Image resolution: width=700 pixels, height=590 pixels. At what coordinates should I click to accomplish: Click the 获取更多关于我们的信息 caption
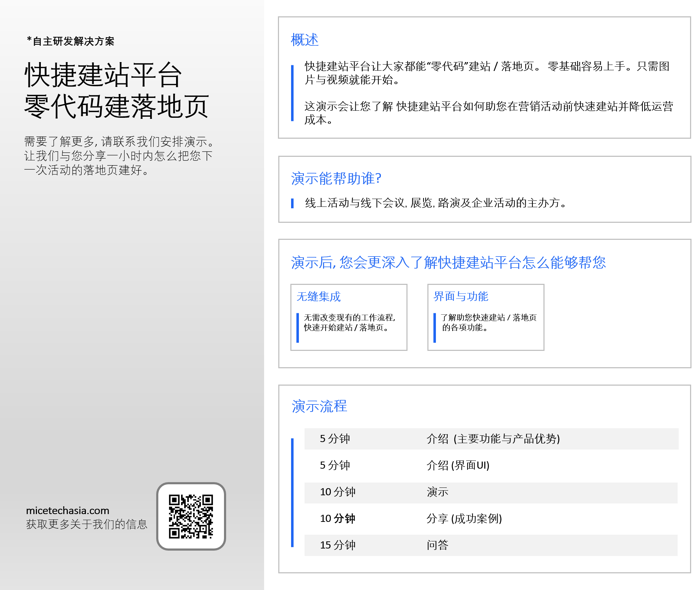pyautogui.click(x=87, y=524)
